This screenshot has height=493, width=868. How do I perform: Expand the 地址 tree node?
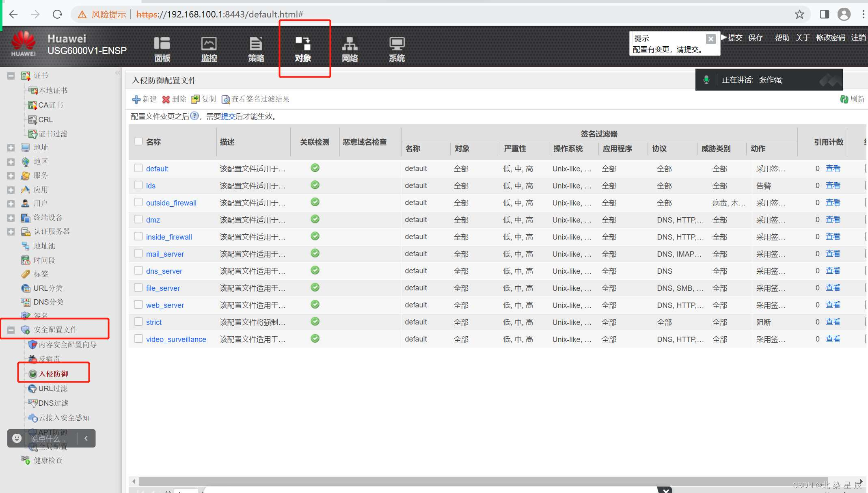pos(11,148)
